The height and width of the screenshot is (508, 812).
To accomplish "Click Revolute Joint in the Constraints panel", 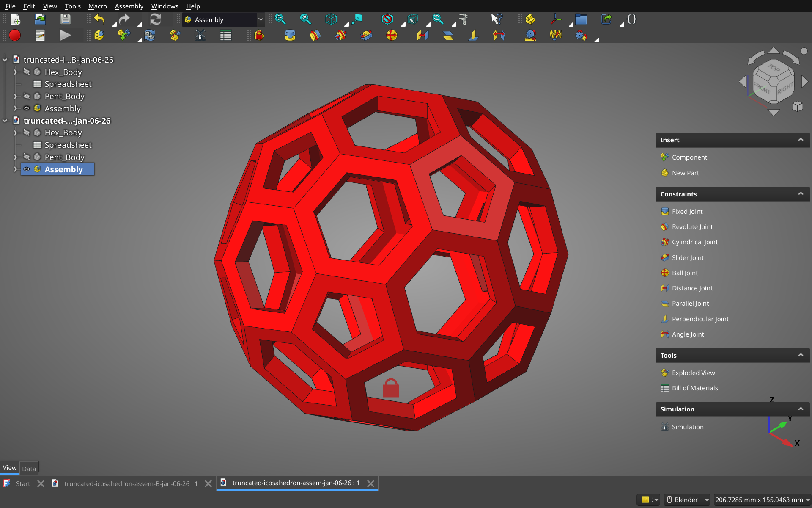I will pos(692,227).
